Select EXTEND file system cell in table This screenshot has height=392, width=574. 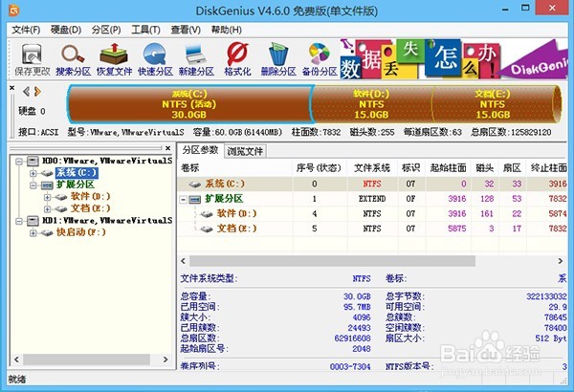(x=372, y=199)
